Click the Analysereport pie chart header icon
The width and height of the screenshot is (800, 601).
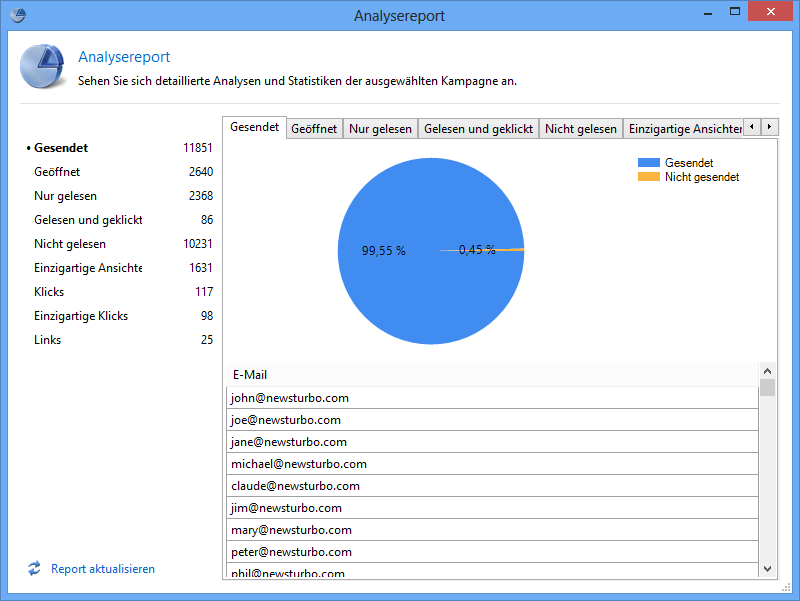[42, 68]
